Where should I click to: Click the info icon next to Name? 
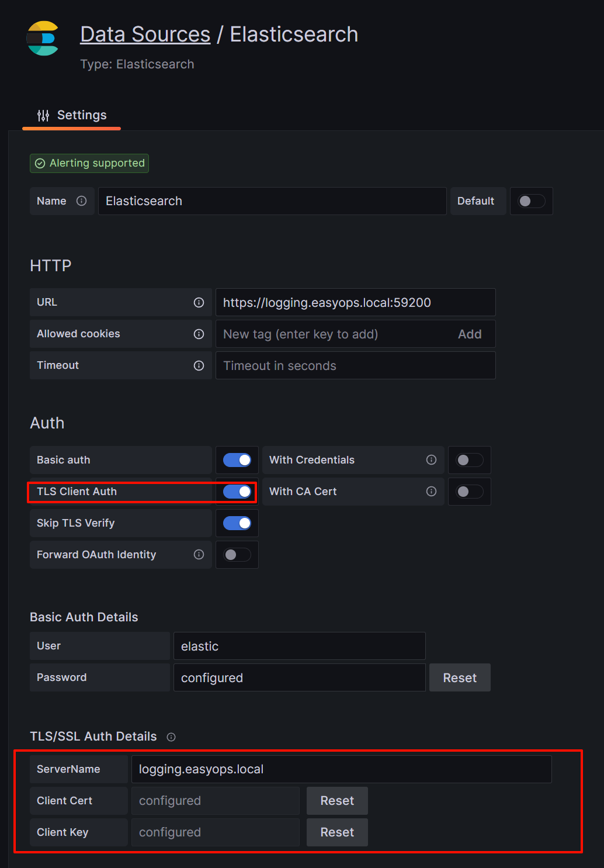82,201
